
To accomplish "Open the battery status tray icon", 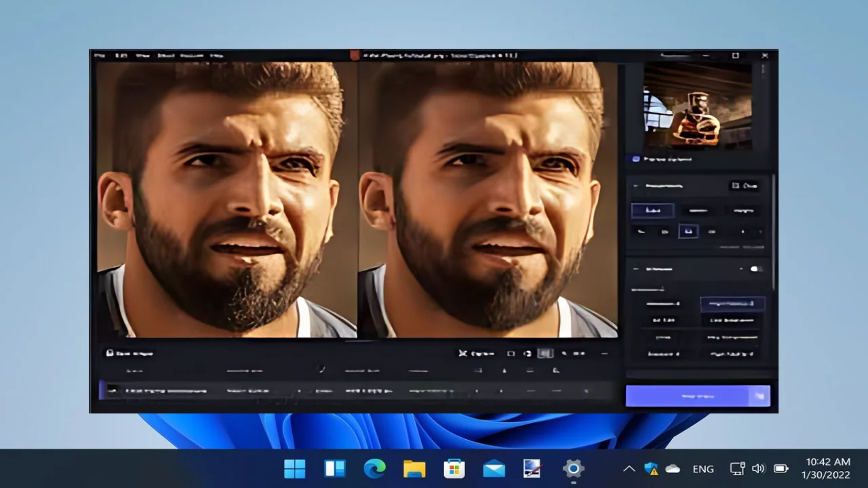I will [x=781, y=468].
